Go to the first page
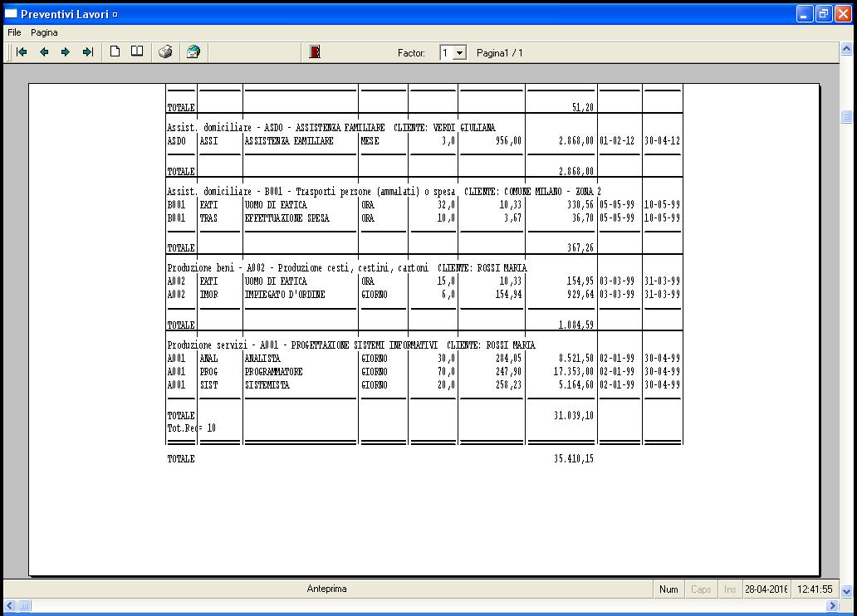This screenshot has height=616, width=857. coord(22,52)
